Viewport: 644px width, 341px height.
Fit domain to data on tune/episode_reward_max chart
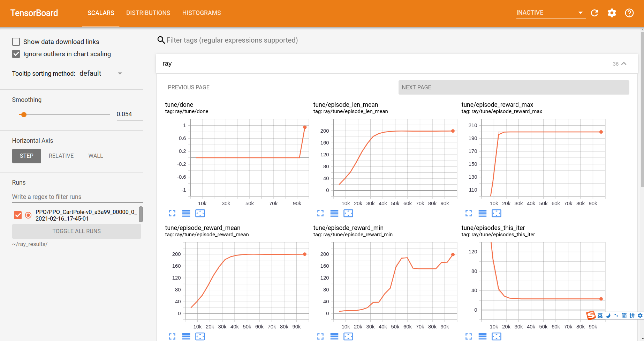[x=497, y=213]
